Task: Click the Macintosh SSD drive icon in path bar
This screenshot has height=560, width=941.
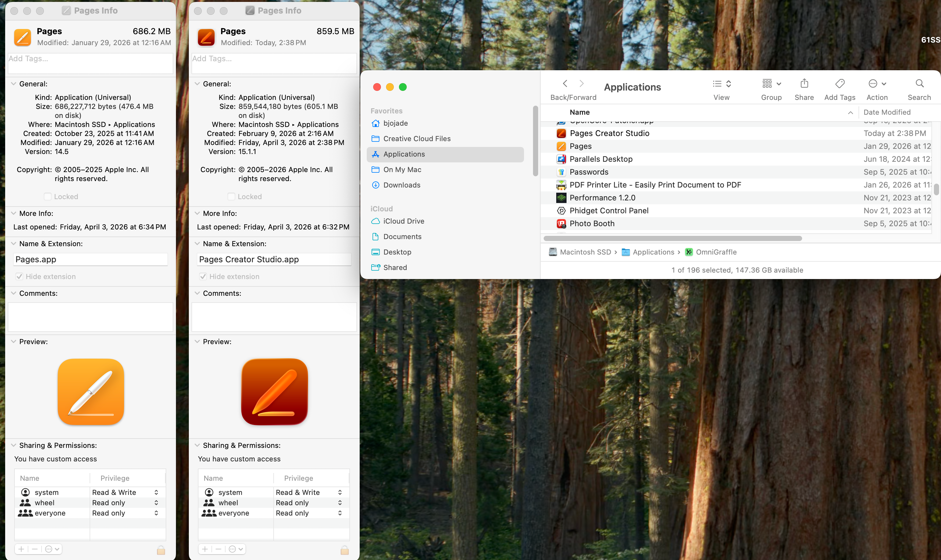Action: point(553,252)
